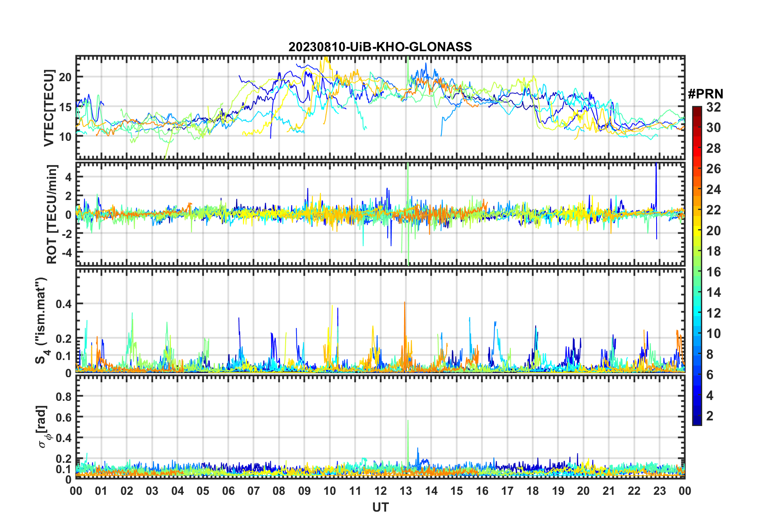Click the tall orange S4 peak near 13 UT
The height and width of the screenshot is (532, 761).
coord(405,303)
